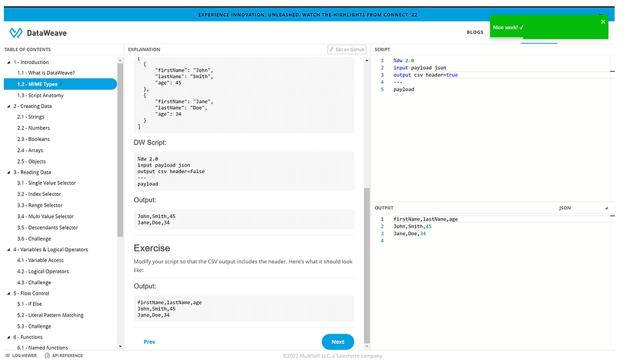635x364 pixels.
Task: Open 1.1 - What is DataWeave?
Action: (x=46, y=73)
